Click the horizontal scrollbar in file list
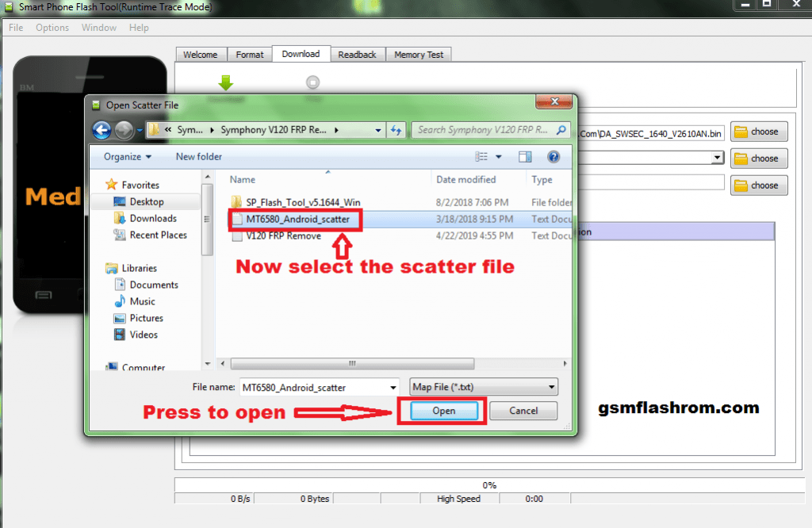The height and width of the screenshot is (528, 812). pyautogui.click(x=352, y=363)
